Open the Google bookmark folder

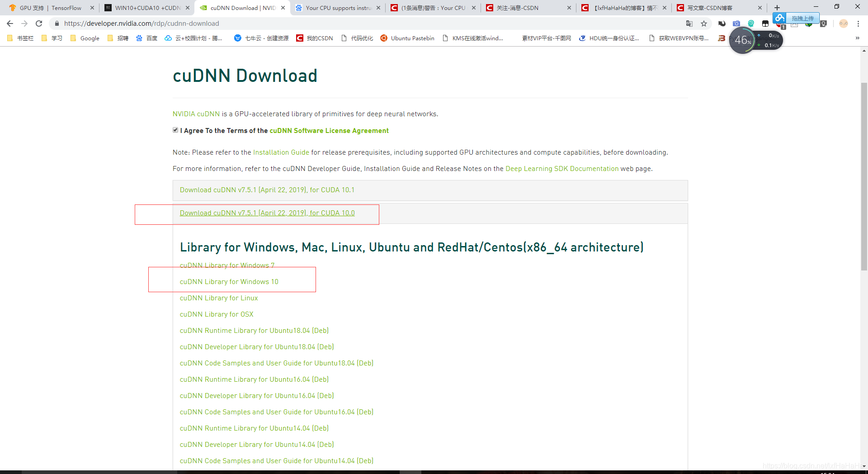[x=85, y=38]
